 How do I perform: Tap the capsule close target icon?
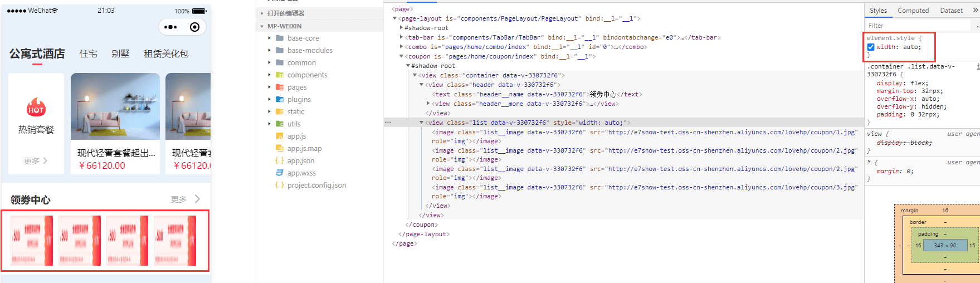tap(194, 27)
